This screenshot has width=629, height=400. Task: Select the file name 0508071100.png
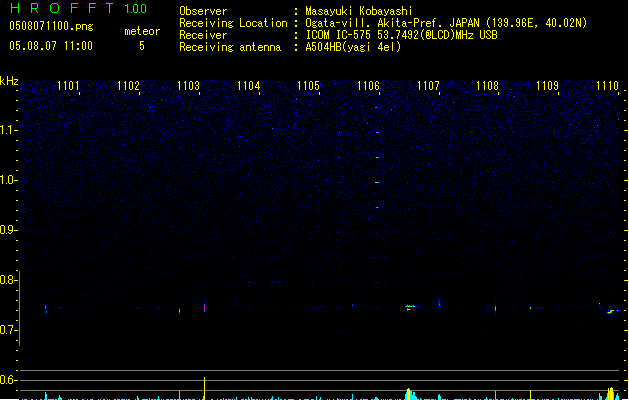(51, 26)
